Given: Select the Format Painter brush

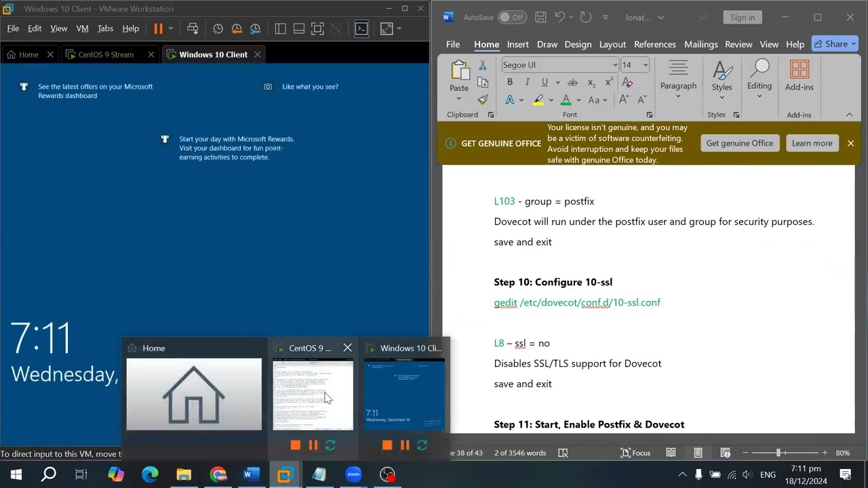Looking at the screenshot, I should point(483,100).
